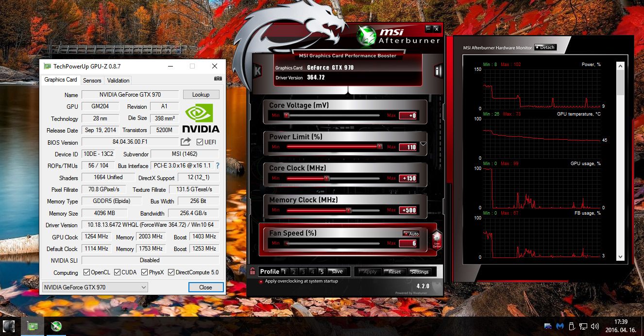Click the GPU temperature graph in monitor

[x=542, y=139]
